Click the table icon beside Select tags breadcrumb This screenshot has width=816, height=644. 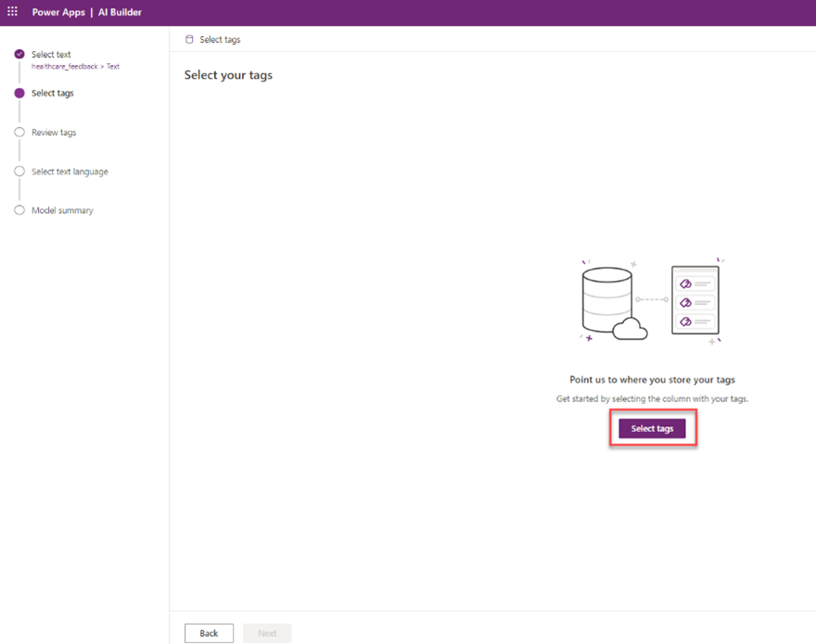(x=188, y=39)
